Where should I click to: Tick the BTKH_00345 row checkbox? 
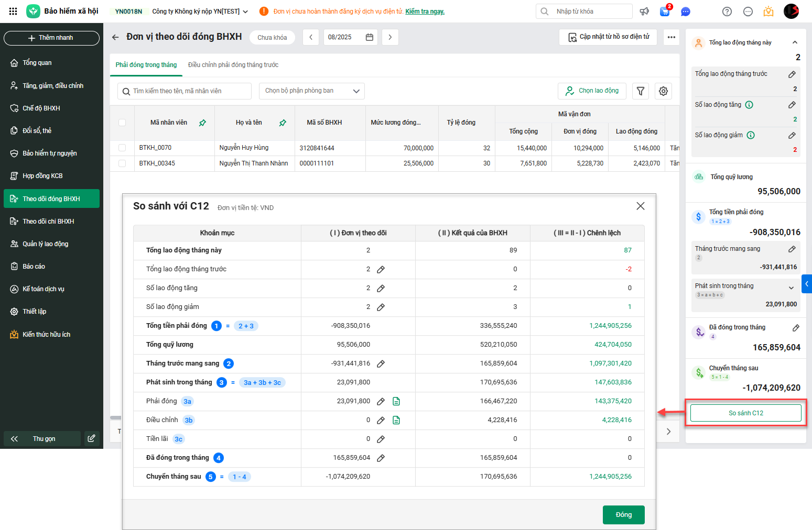click(122, 163)
